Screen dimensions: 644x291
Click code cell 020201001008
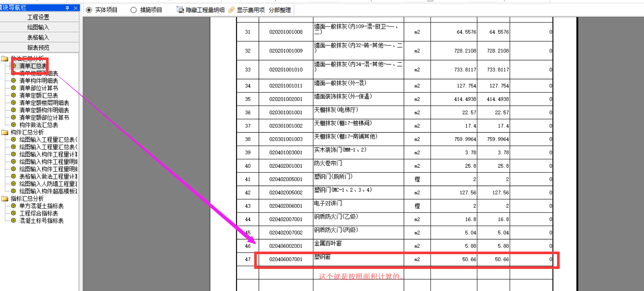[286, 32]
